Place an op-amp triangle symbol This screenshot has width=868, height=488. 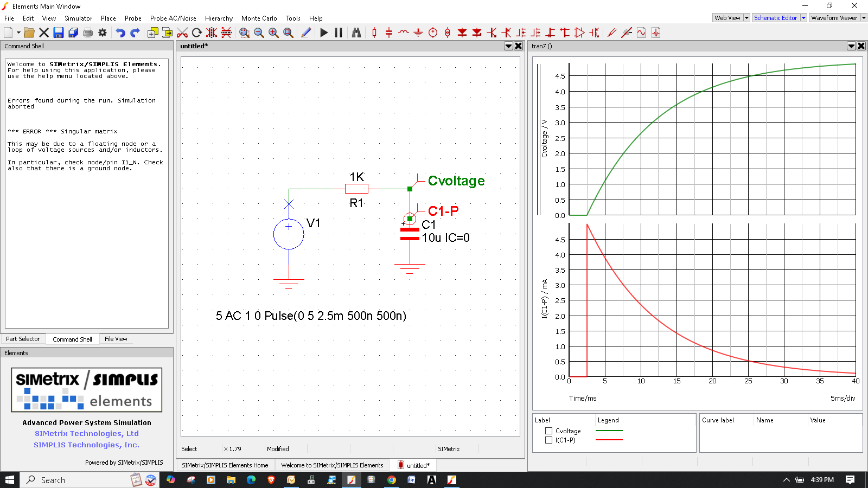579,33
